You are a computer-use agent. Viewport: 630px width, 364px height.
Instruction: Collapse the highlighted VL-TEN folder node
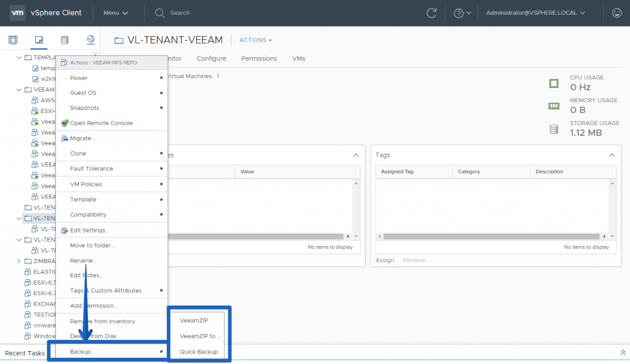pos(19,218)
